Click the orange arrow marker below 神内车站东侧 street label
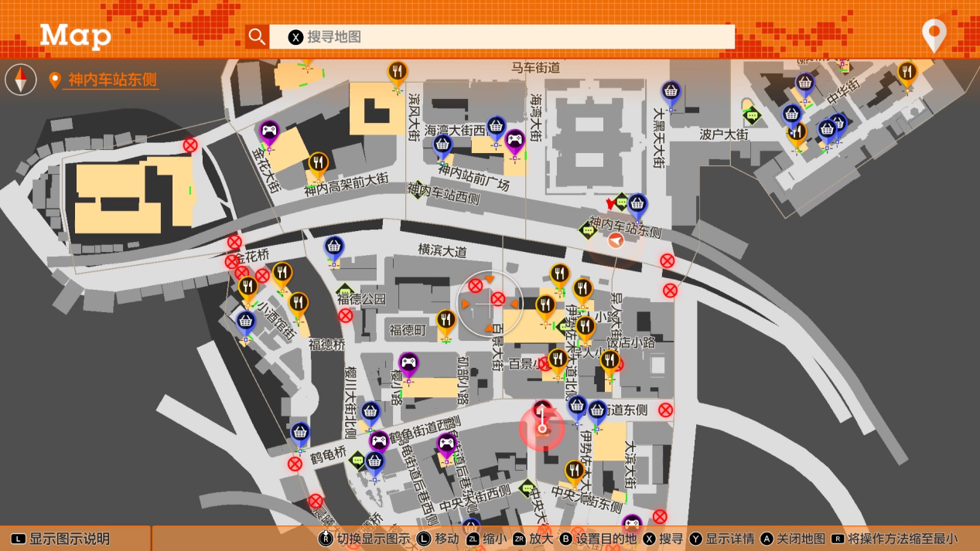 (616, 241)
